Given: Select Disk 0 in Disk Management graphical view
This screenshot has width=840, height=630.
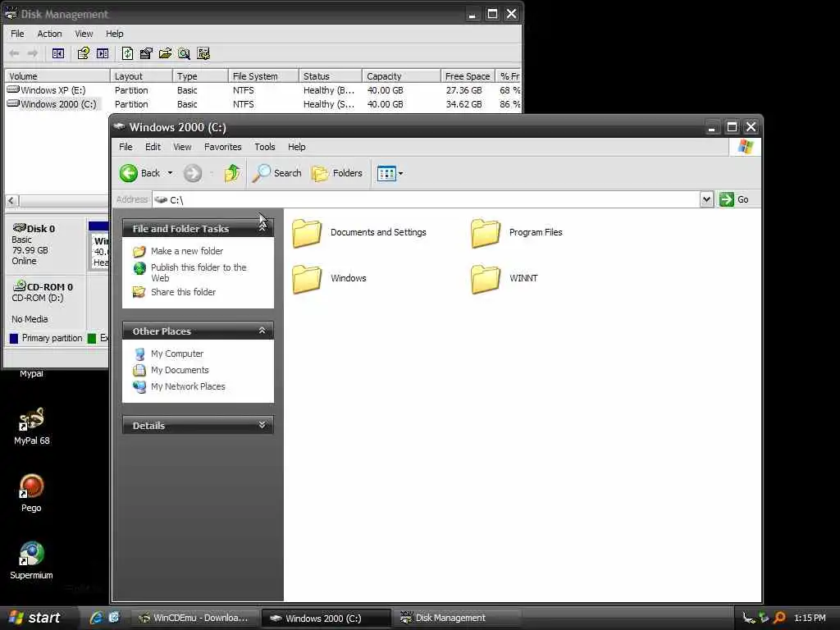Looking at the screenshot, I should [x=45, y=244].
